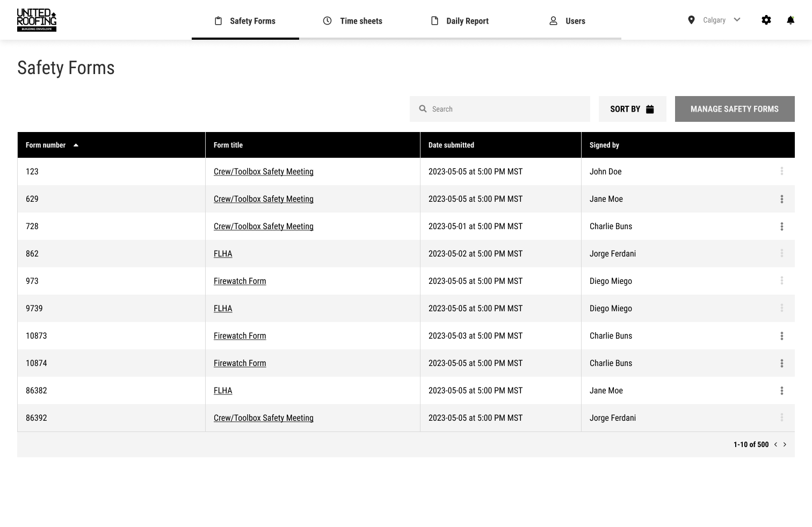Open the Sort By date menu
This screenshot has width=812, height=527.
tap(632, 109)
